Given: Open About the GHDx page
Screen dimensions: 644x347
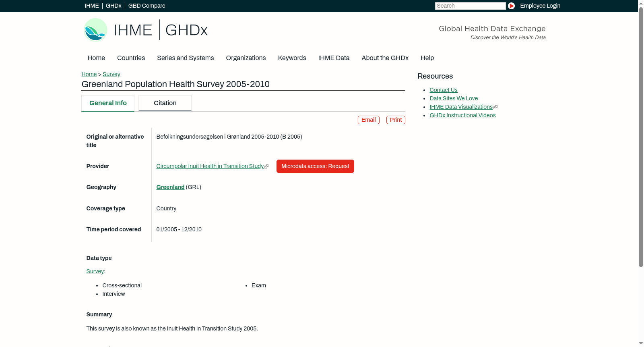Looking at the screenshot, I should pyautogui.click(x=385, y=58).
